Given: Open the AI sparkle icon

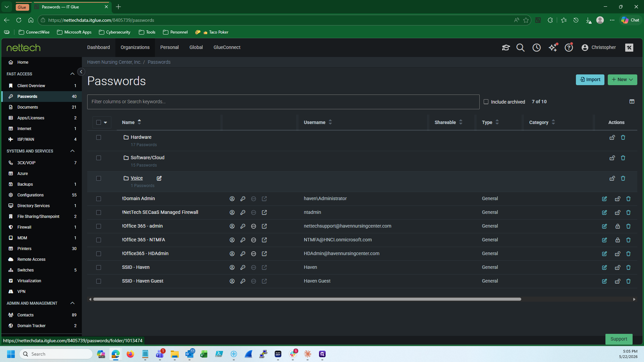Looking at the screenshot, I should click(x=553, y=48).
